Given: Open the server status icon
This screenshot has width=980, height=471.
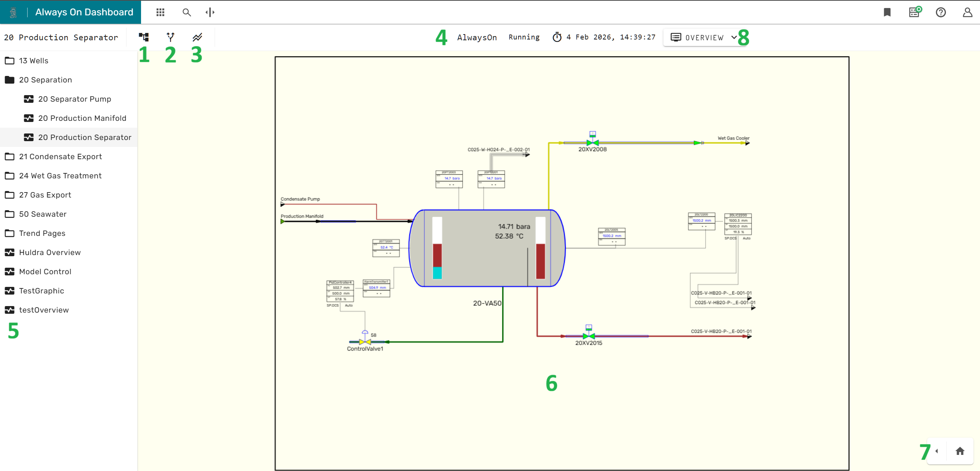Looking at the screenshot, I should (914, 12).
